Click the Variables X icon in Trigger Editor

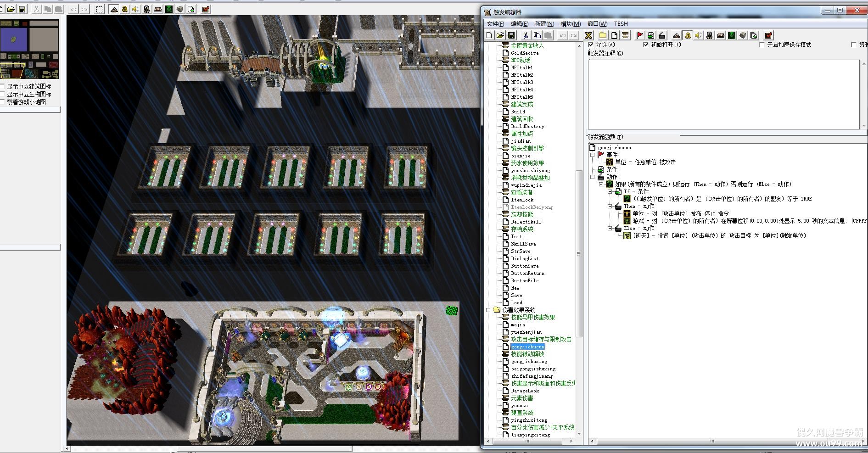(588, 35)
